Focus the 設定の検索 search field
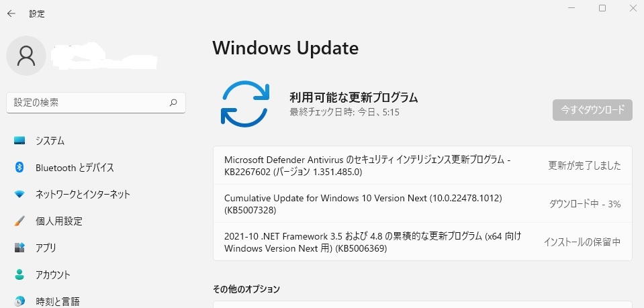This screenshot has width=644, height=308. 87,103
